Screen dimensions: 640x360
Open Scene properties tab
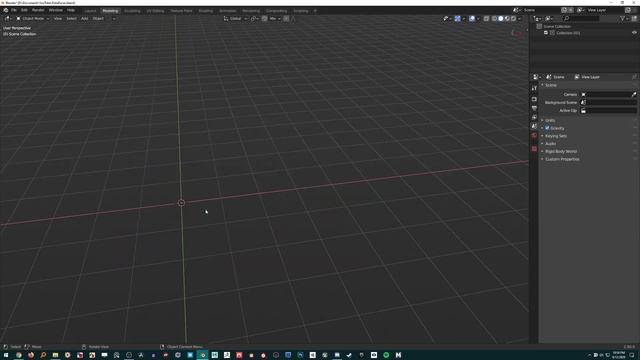point(534,126)
